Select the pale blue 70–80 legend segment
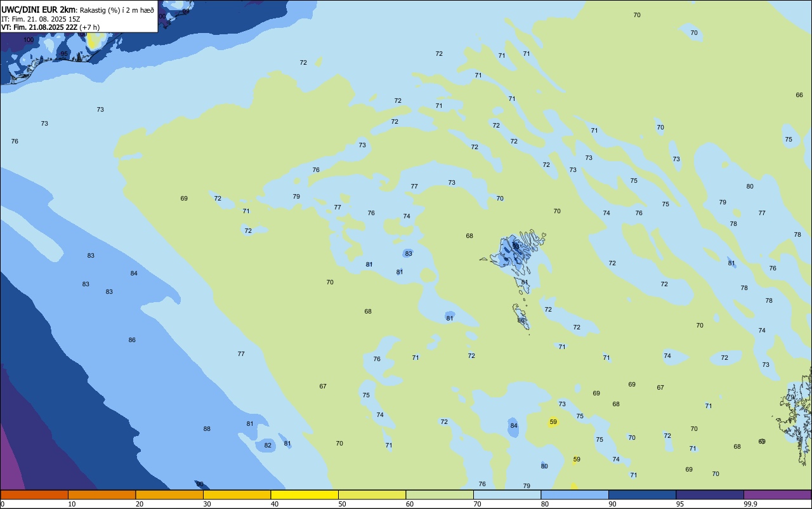 (507, 494)
